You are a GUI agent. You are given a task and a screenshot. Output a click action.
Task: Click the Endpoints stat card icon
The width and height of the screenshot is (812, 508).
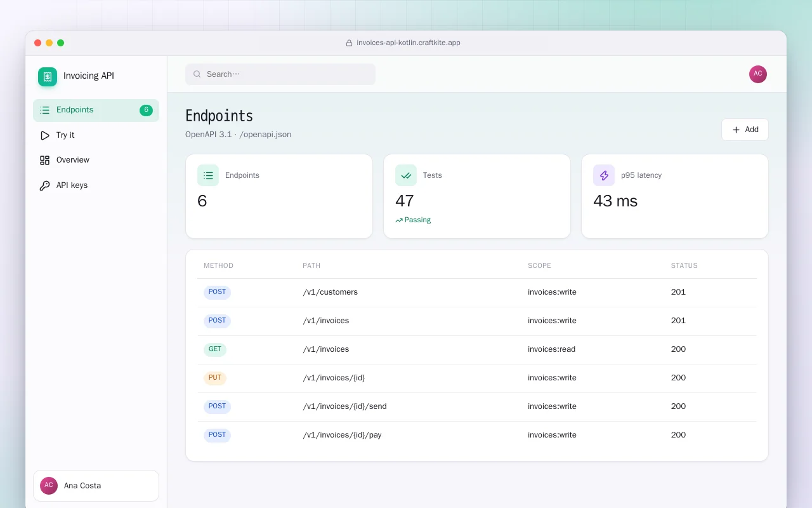[208, 175]
